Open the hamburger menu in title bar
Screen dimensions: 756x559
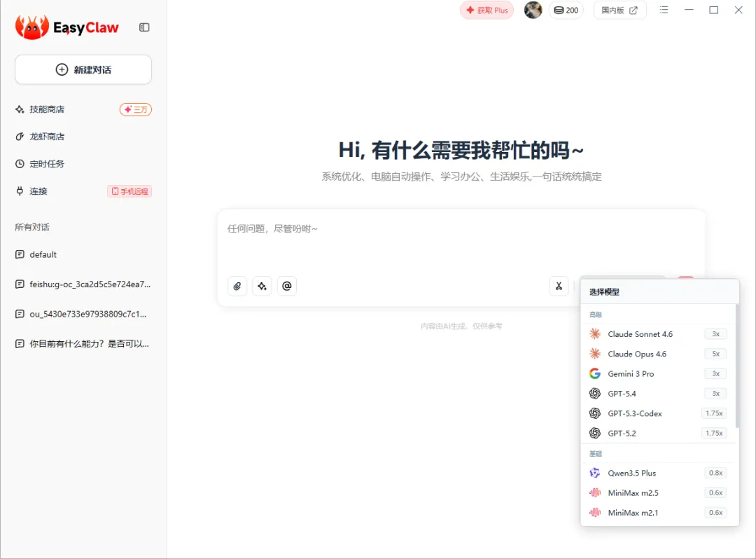(664, 10)
